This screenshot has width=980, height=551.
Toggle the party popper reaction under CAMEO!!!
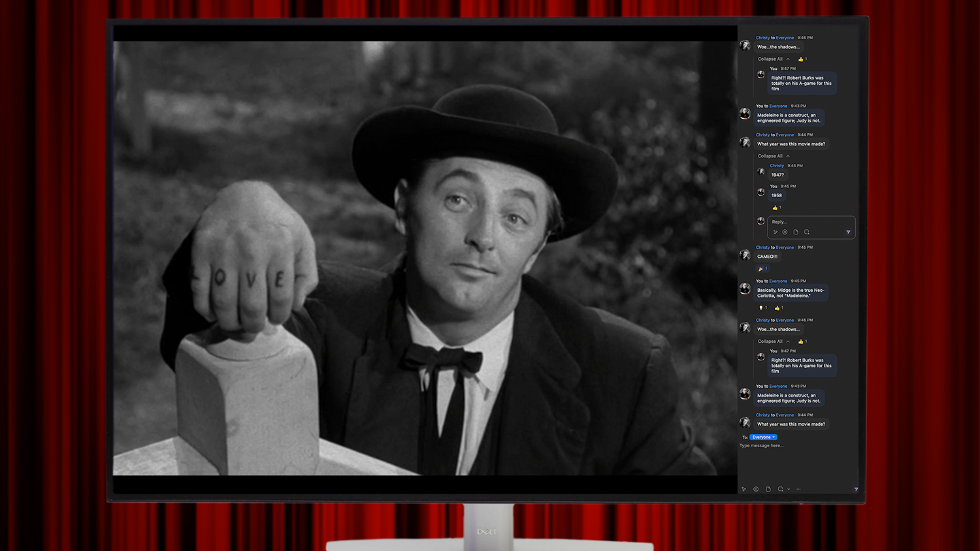762,269
